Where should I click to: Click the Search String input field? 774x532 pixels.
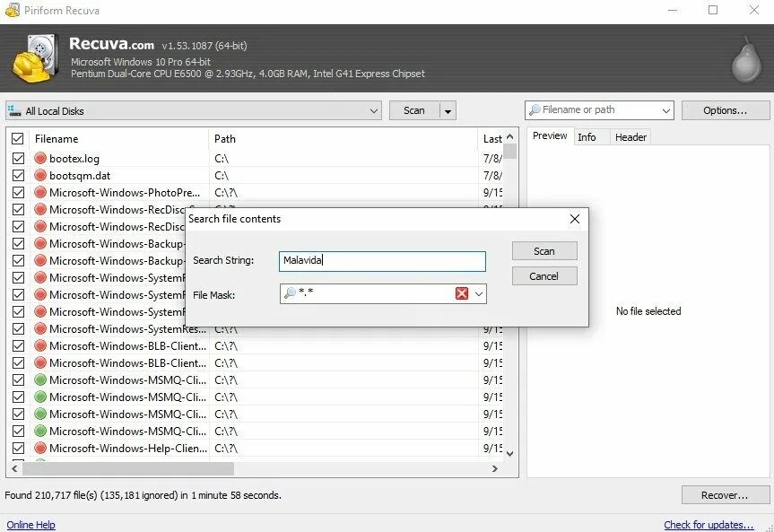[x=382, y=261]
